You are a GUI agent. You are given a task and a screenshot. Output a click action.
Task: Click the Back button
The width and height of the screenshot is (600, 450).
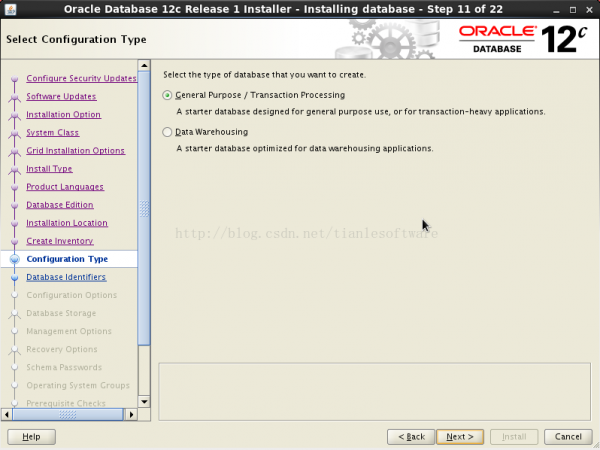point(411,437)
